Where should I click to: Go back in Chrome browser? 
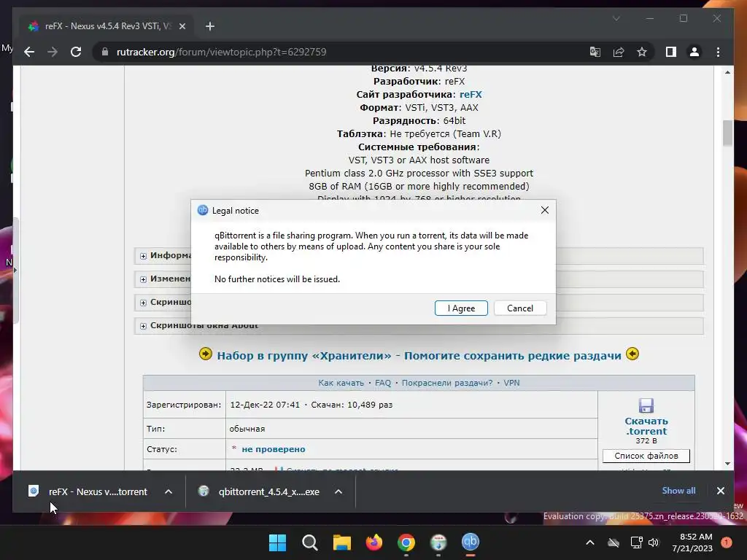pyautogui.click(x=29, y=52)
